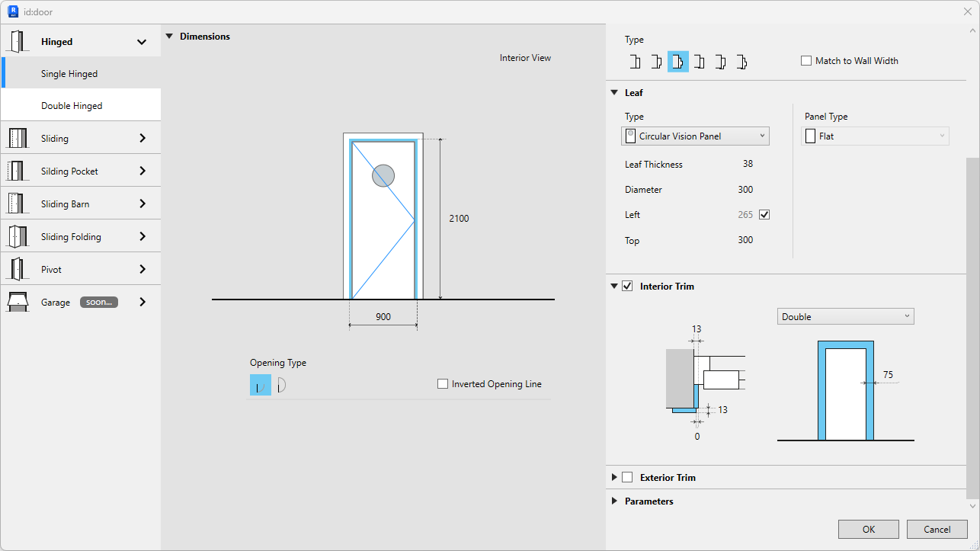Choose the half-circle opening type icon
Screen dimensions: 980x551
[281, 385]
